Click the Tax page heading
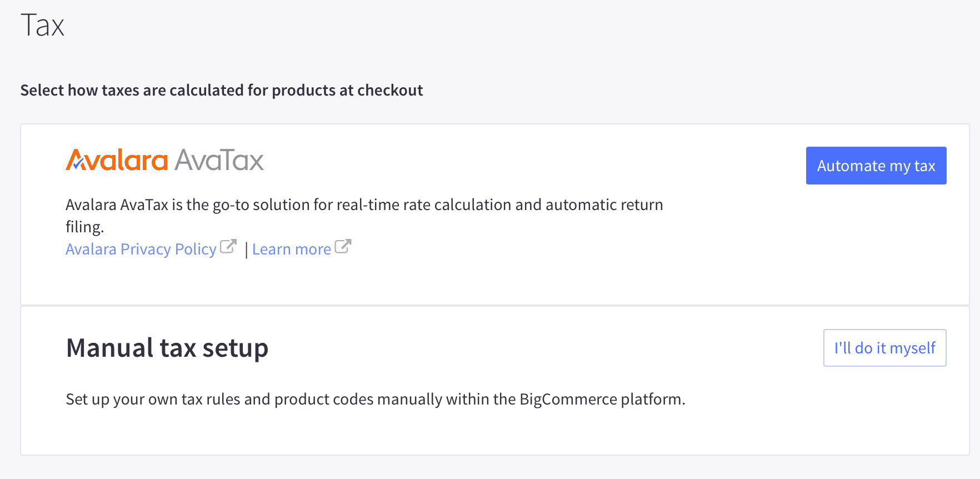 click(43, 26)
